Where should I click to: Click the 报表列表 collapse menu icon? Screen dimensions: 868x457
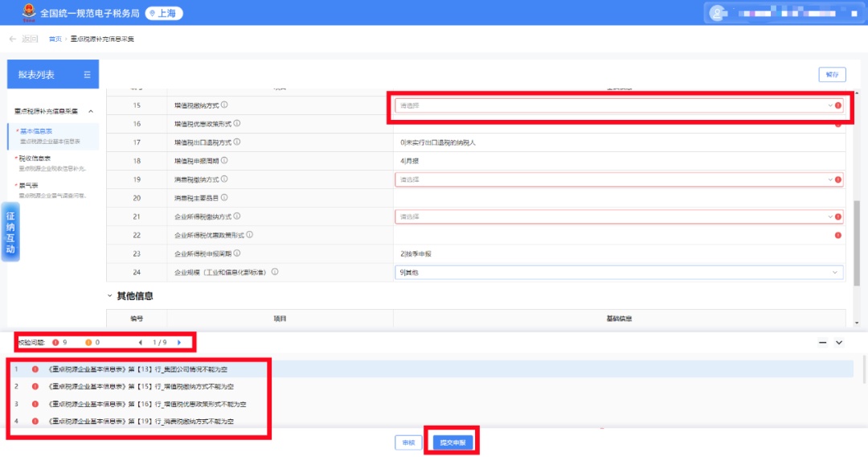tap(87, 75)
